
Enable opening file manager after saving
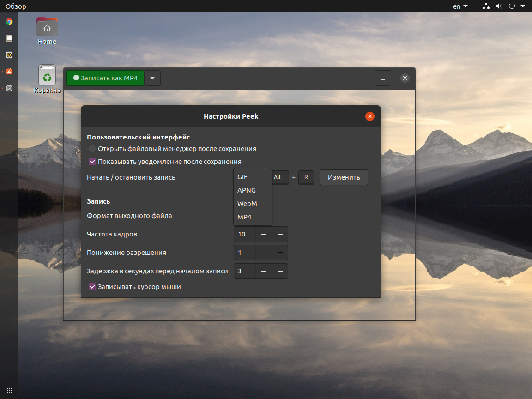(x=92, y=149)
